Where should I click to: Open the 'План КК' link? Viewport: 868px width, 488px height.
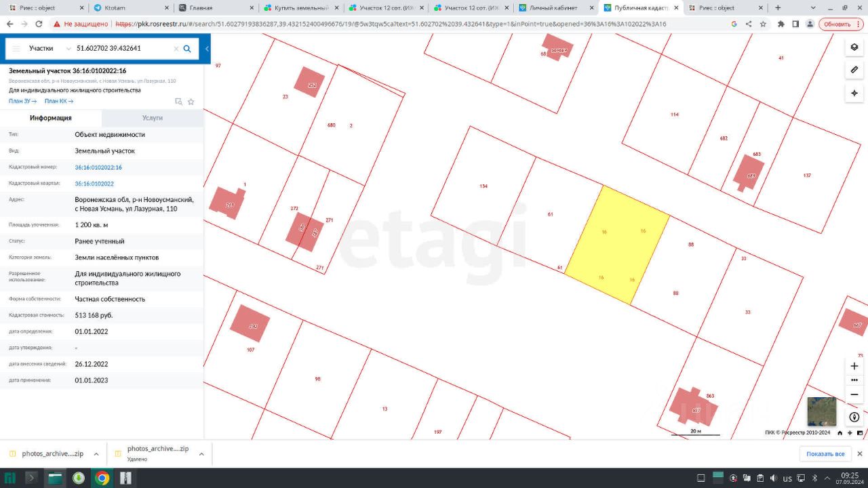(59, 102)
